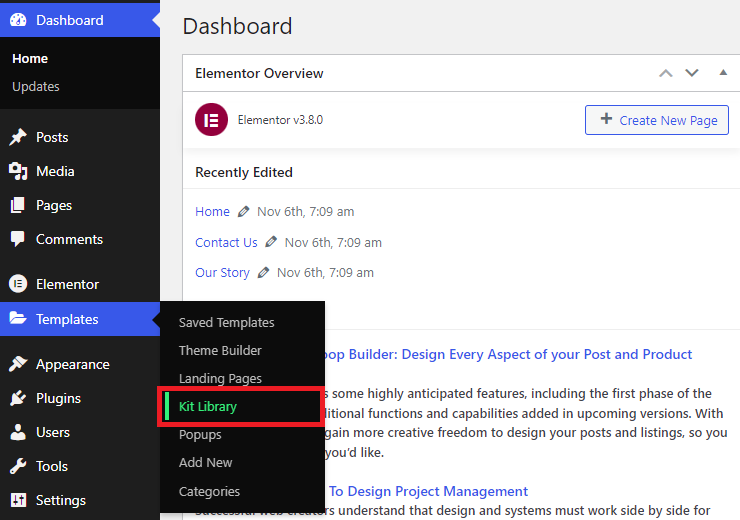Click the Appearance paintbrush icon
This screenshot has height=520, width=740.
coord(18,364)
